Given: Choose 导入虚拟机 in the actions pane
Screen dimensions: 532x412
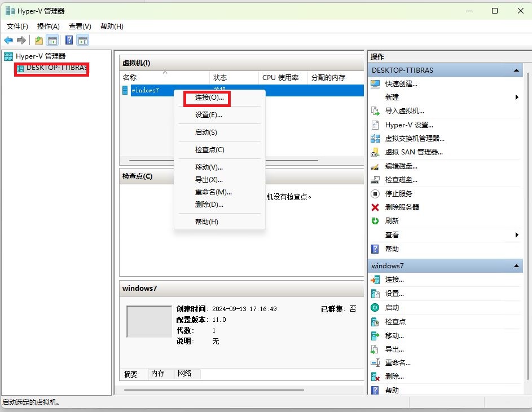Looking at the screenshot, I should coord(405,111).
